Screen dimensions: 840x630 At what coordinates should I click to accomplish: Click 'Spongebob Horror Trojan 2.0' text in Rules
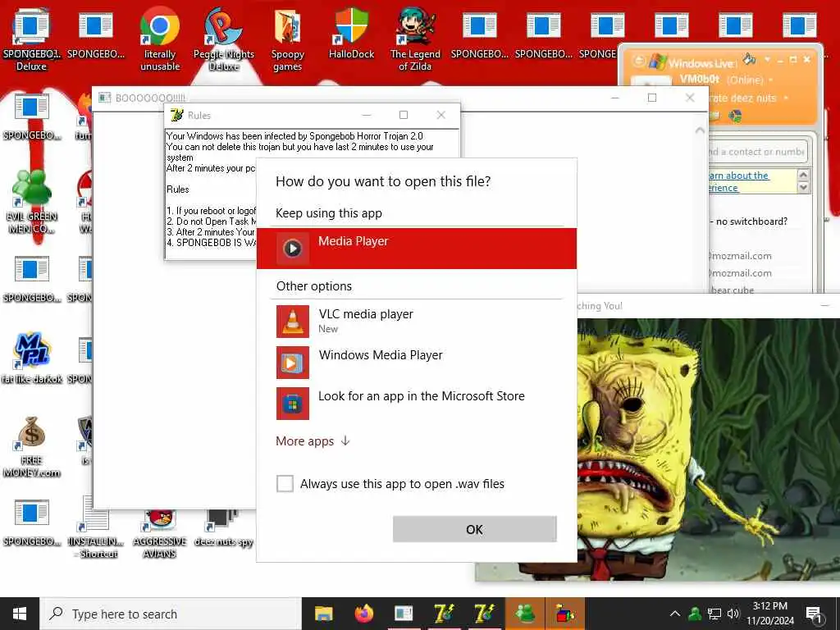click(367, 136)
